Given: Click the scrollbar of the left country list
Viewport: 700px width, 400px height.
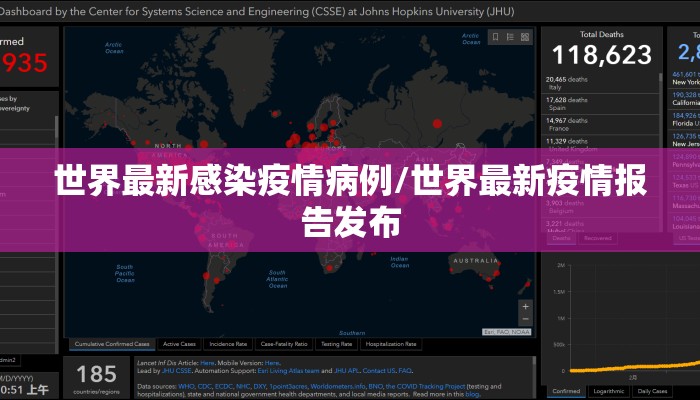Looking at the screenshot, I should click(x=56, y=127).
